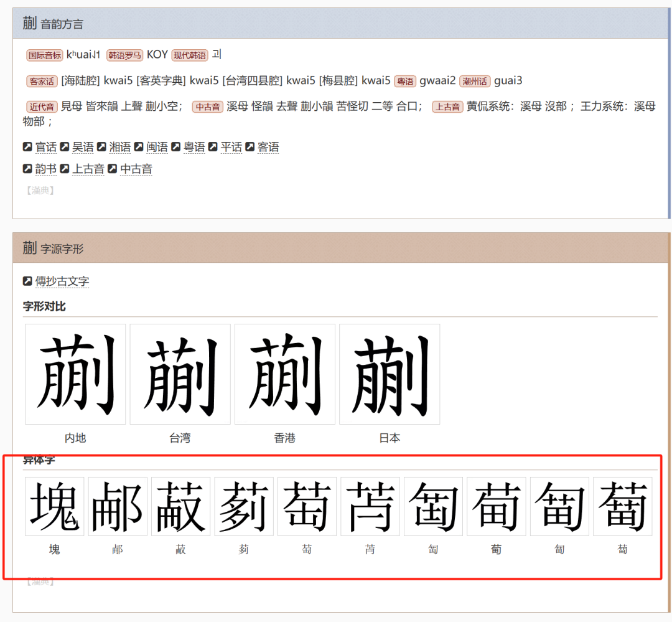Click the 内地 caption label
The height and width of the screenshot is (622, 672).
[x=75, y=438]
